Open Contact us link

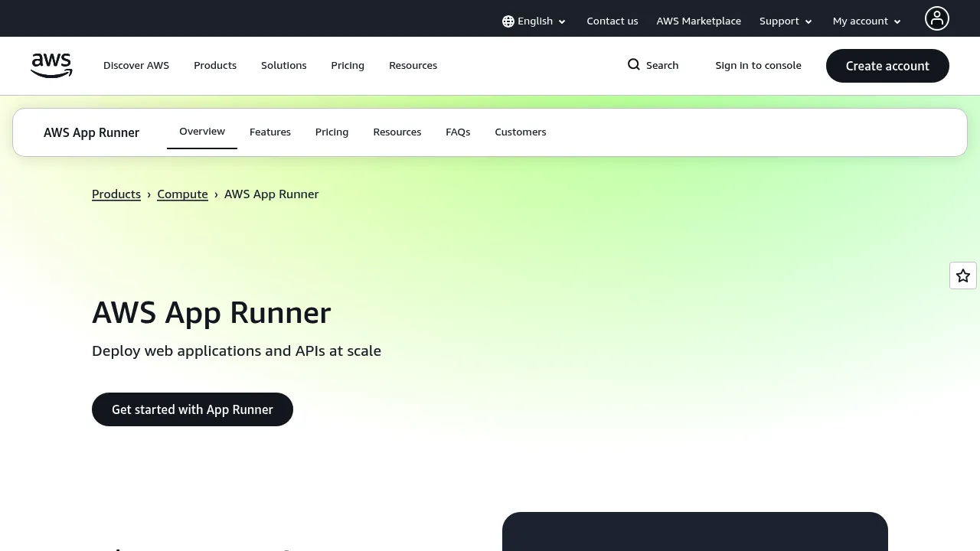[612, 21]
